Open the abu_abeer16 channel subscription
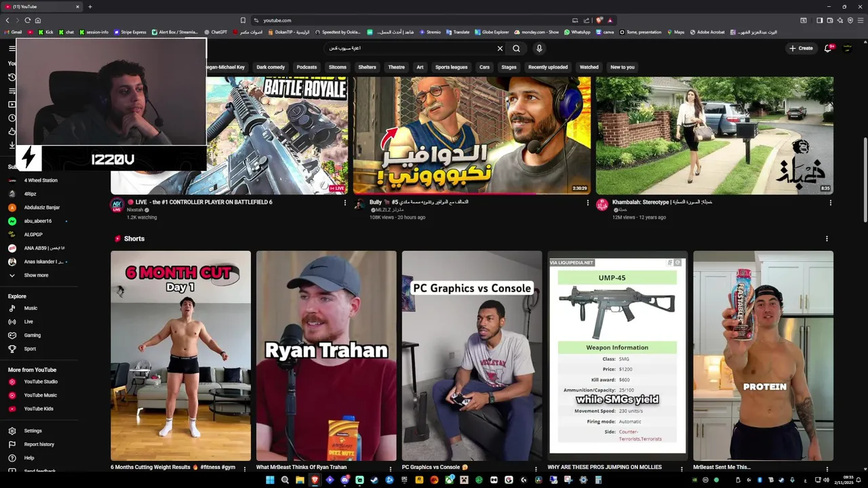This screenshot has width=868, height=488. (x=37, y=221)
